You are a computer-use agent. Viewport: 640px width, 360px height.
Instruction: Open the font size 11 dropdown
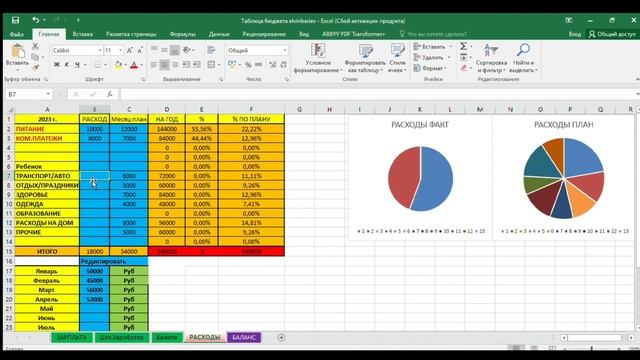[120, 50]
